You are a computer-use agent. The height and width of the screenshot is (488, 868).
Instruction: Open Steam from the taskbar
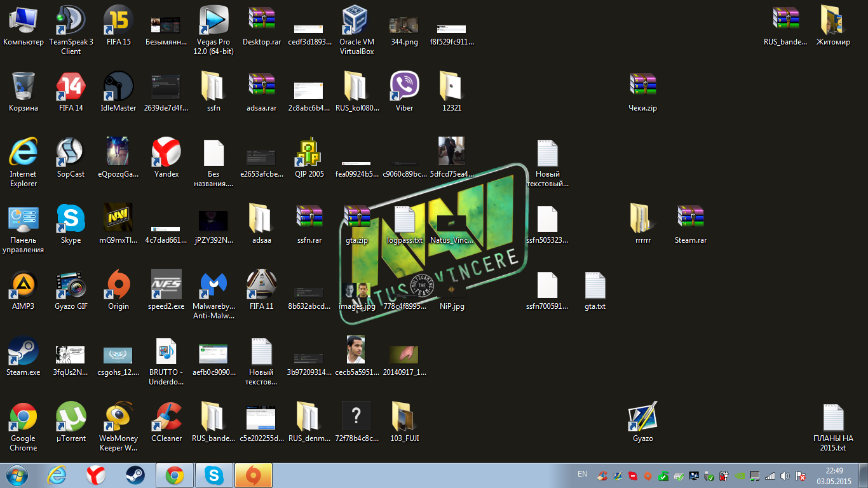(x=135, y=475)
